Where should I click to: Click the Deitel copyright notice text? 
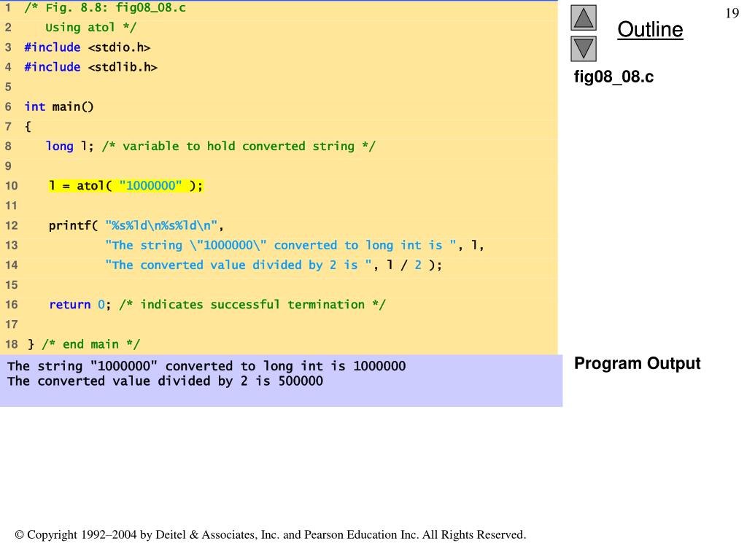pos(271,534)
